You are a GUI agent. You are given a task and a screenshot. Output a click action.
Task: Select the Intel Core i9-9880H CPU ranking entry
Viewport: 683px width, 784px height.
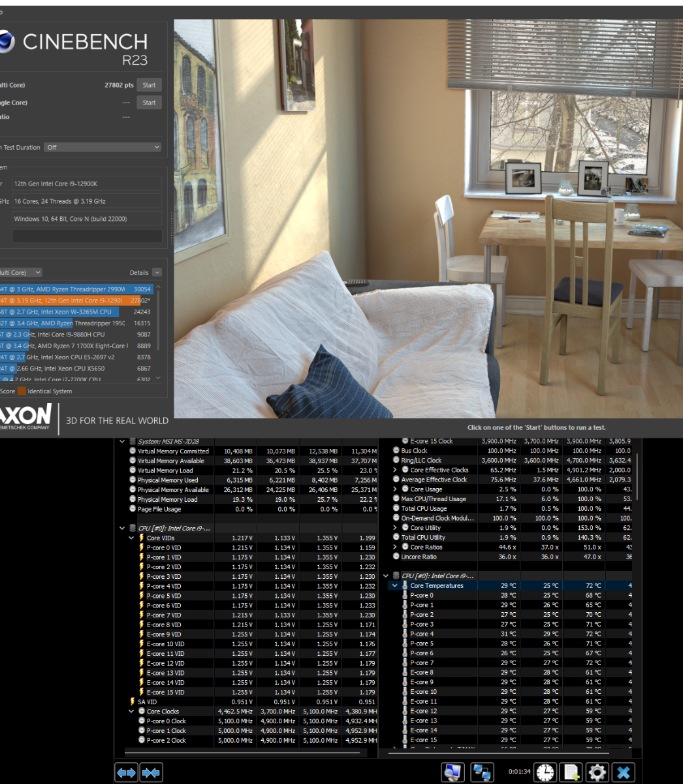[77, 335]
